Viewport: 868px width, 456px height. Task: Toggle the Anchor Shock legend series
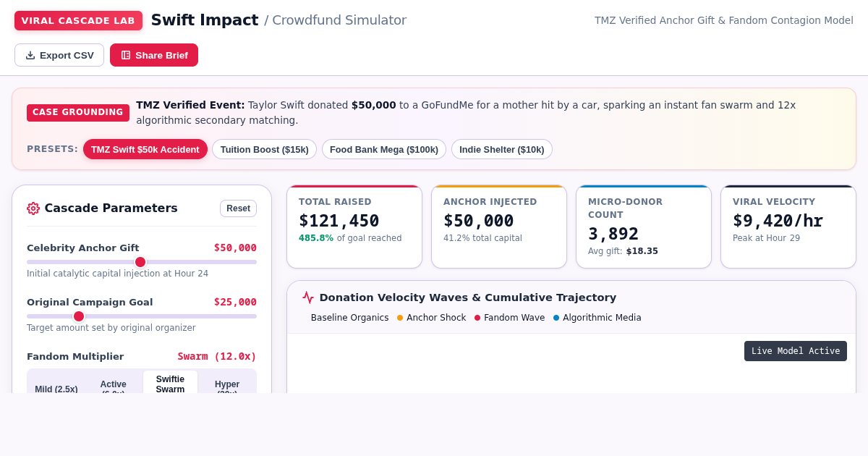point(432,318)
